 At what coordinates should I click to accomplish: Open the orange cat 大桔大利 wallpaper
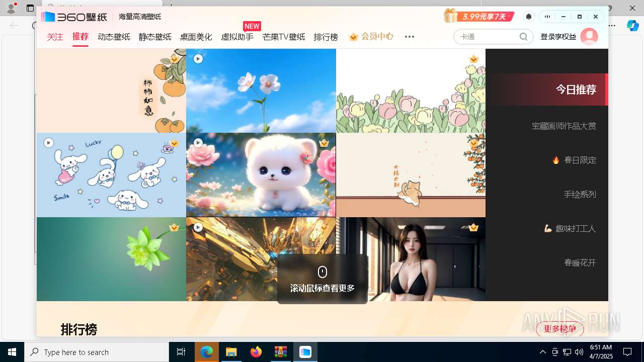pos(411,175)
